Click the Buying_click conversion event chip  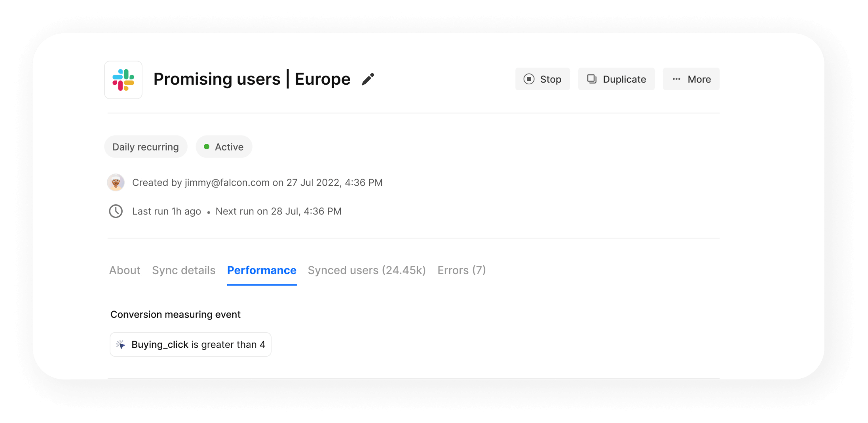click(190, 345)
